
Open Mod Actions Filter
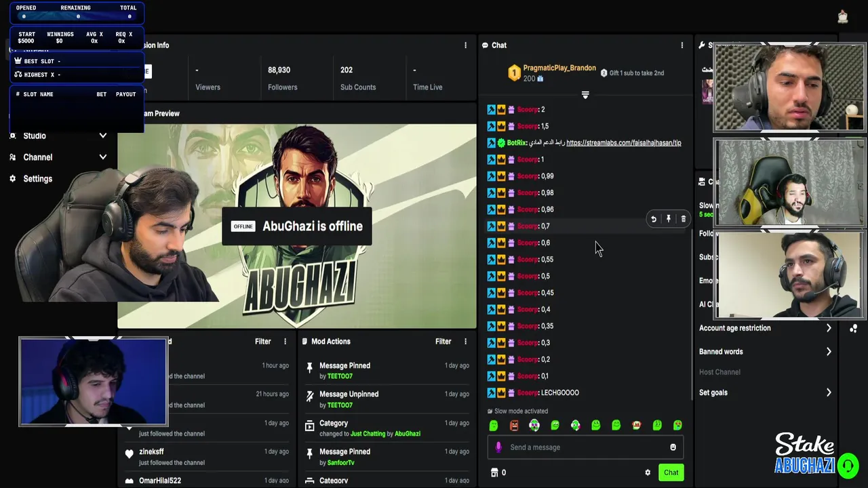tap(443, 342)
